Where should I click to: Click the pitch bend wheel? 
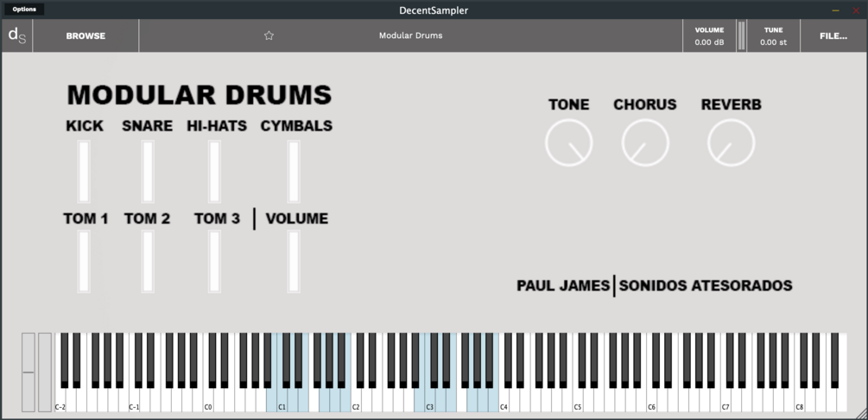point(29,372)
